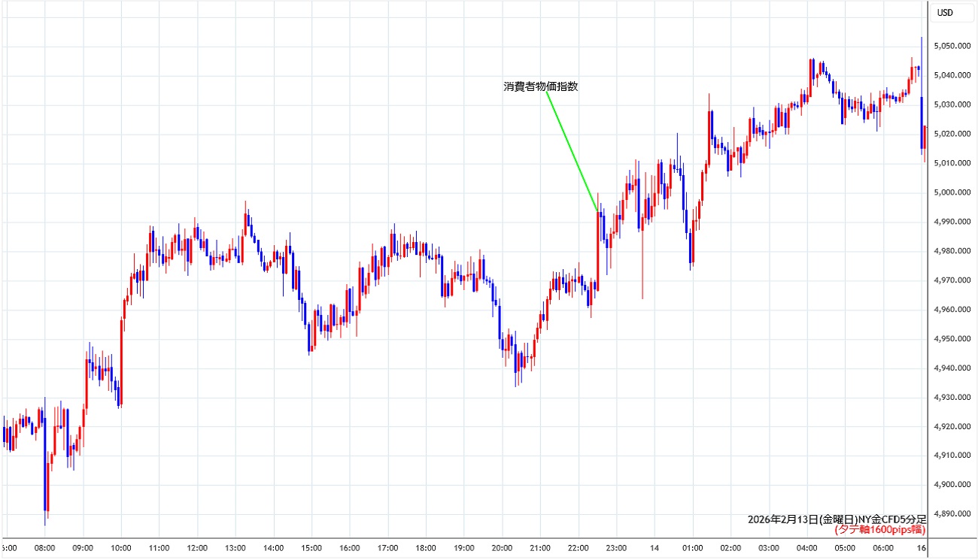Select the 10:00 time axis label
This screenshot has height=560, width=978.
click(121, 548)
